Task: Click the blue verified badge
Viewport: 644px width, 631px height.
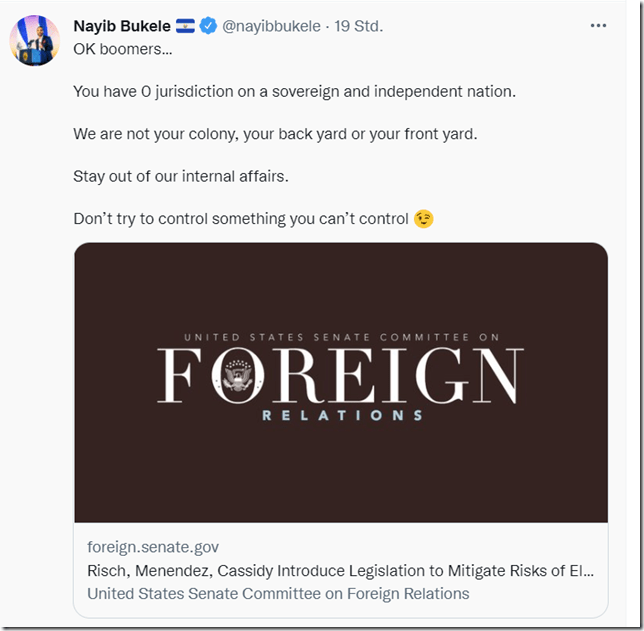Action: coord(208,27)
